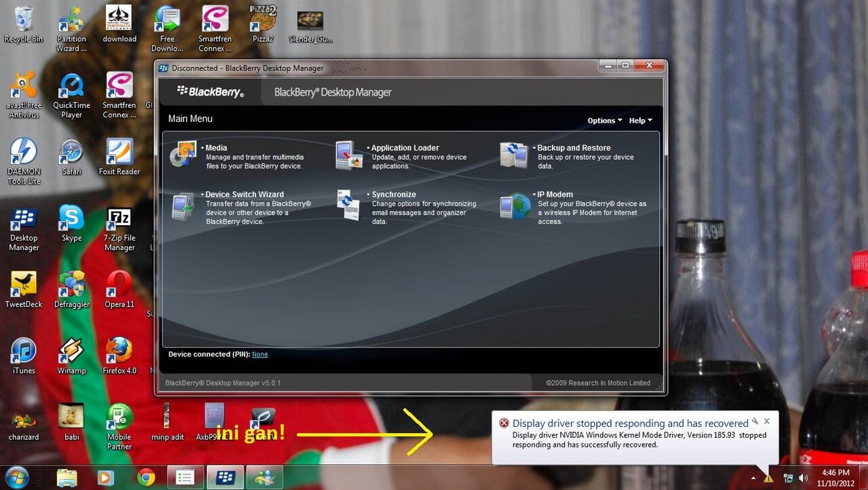Open DAEMON Tools Lite shortcut
This screenshot has height=490, width=868.
pyautogui.click(x=24, y=162)
